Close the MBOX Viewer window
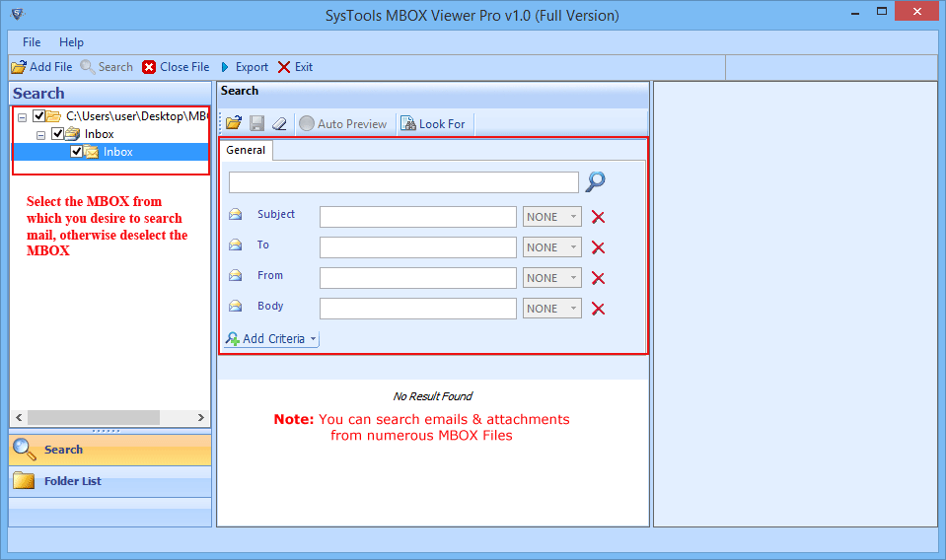 917,12
